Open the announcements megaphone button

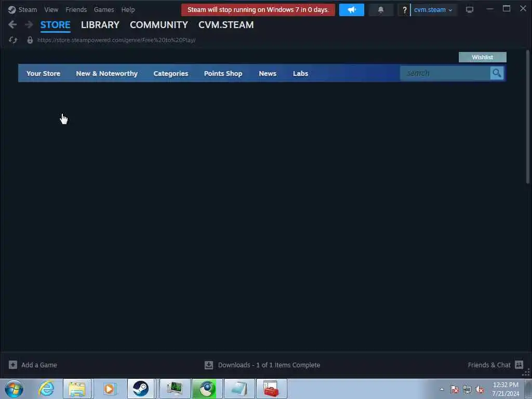[352, 10]
